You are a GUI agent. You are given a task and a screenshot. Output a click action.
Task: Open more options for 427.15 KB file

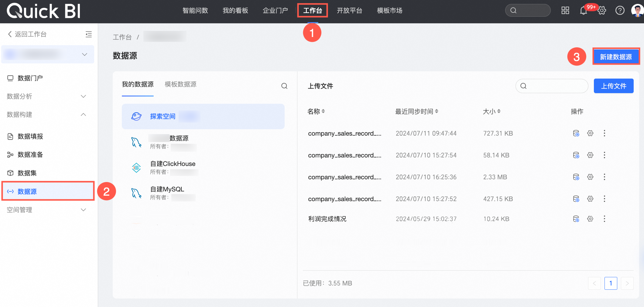[x=605, y=199]
